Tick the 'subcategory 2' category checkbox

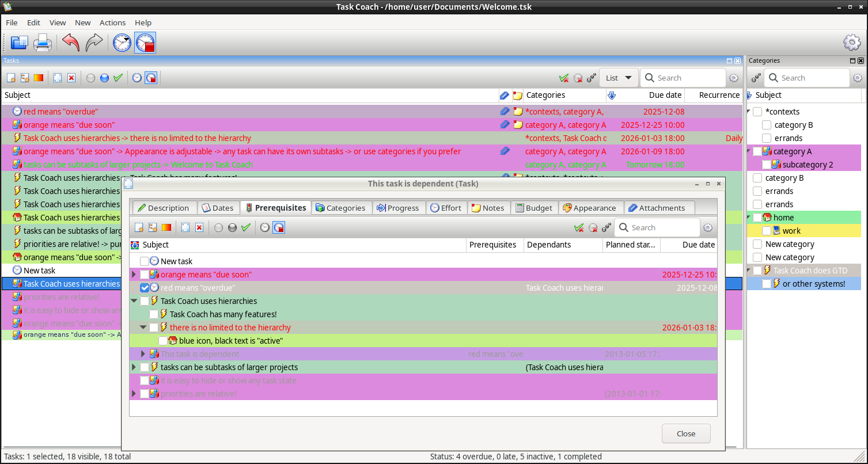tap(767, 165)
